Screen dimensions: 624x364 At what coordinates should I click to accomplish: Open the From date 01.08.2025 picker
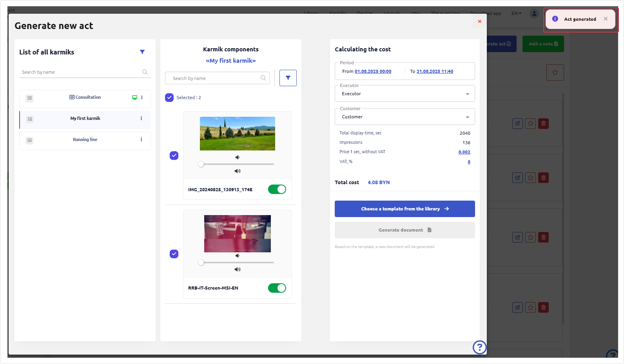pos(373,71)
